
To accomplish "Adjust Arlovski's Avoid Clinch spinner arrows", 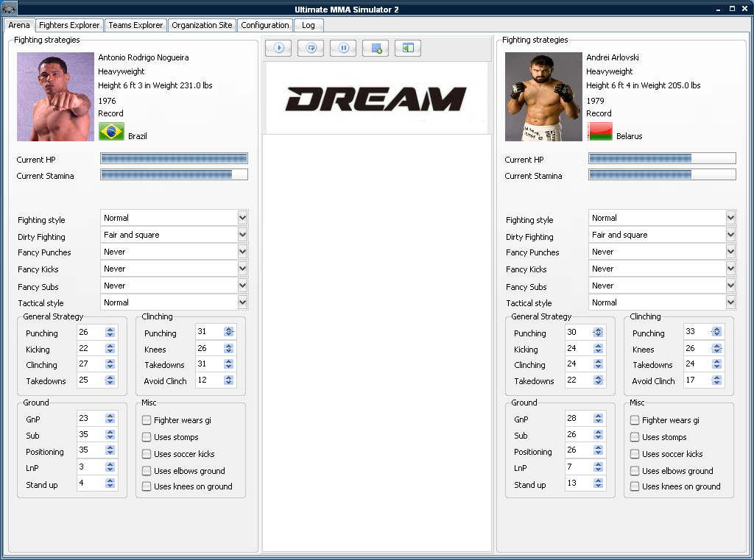I will click(x=717, y=380).
